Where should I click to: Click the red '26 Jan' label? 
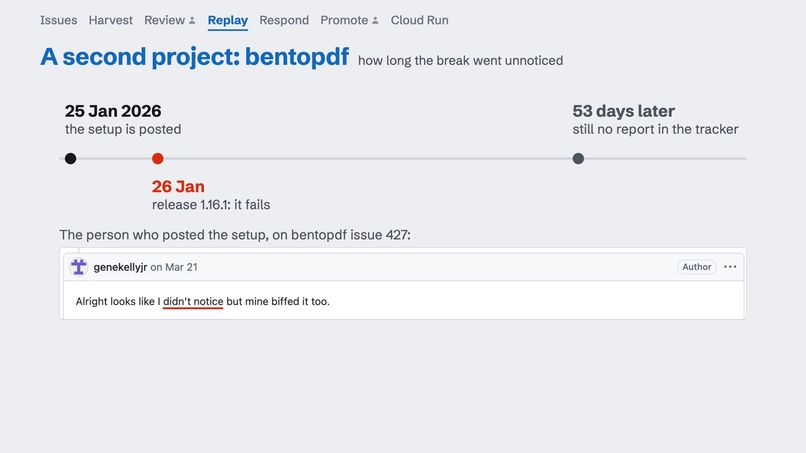click(x=178, y=187)
